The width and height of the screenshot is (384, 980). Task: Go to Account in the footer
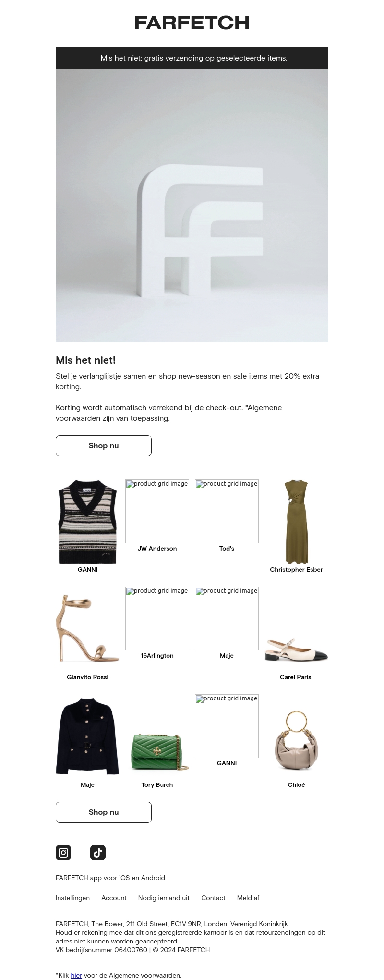[x=114, y=898]
